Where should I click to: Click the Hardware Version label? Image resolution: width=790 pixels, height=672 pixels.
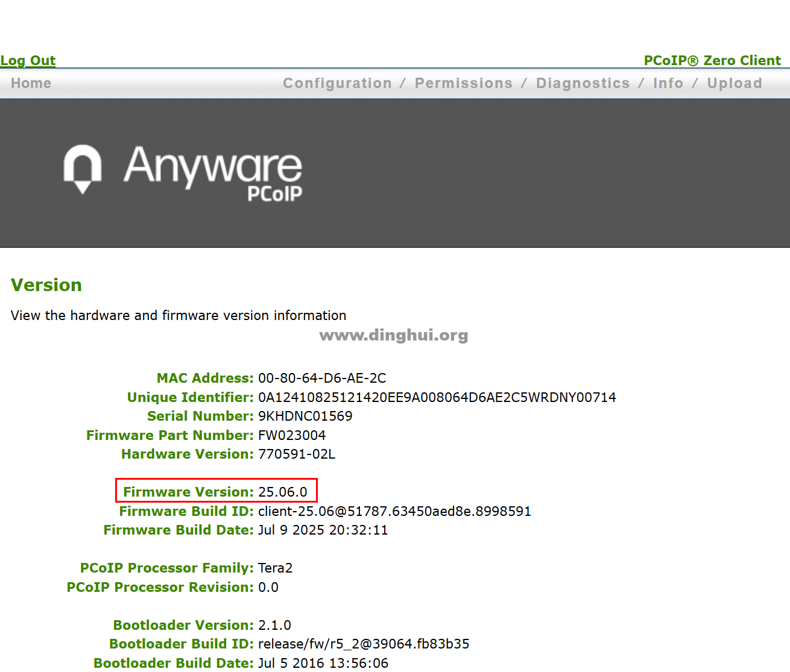coord(188,454)
